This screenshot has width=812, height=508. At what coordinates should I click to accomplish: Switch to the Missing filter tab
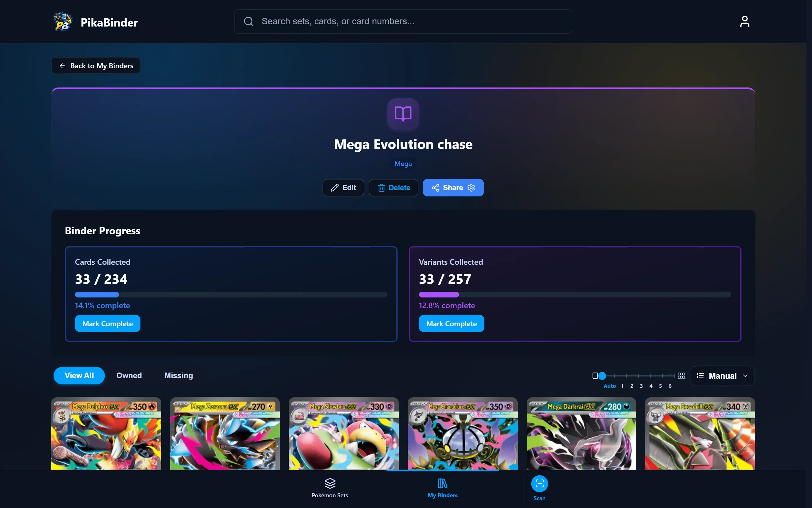(x=178, y=376)
